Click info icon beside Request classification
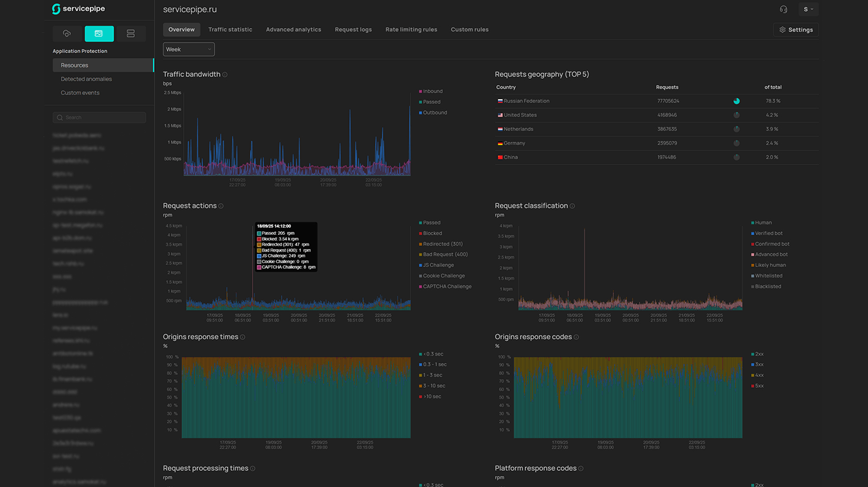This screenshot has height=487, width=868. click(572, 206)
